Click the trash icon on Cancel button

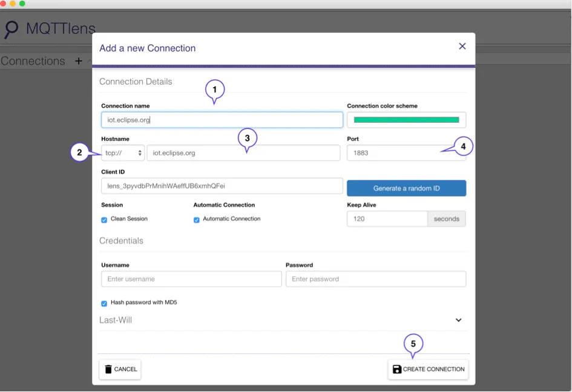pyautogui.click(x=108, y=370)
